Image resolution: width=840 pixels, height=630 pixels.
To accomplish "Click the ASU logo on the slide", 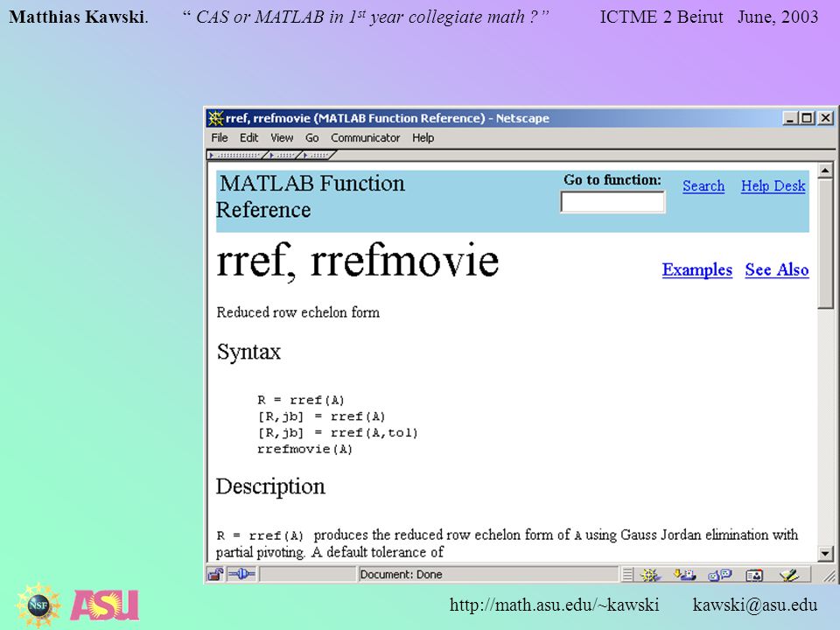I will [104, 605].
